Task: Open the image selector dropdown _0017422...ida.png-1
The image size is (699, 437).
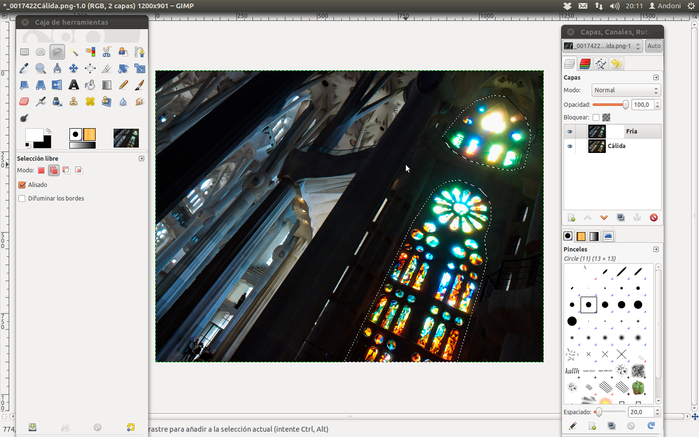Action: coord(602,46)
